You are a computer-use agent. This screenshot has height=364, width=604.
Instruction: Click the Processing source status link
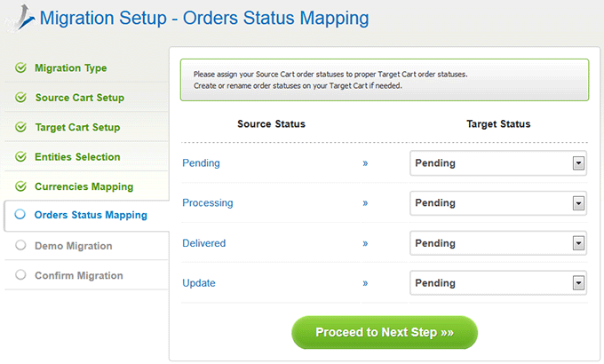point(207,203)
